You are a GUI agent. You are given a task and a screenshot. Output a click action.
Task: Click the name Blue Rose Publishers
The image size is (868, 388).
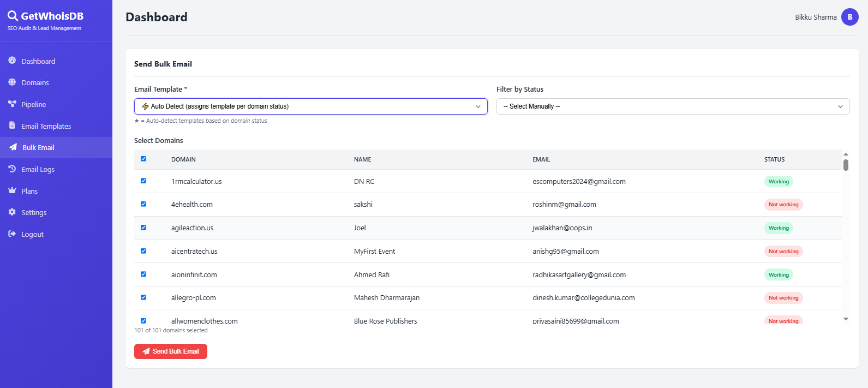(x=385, y=321)
